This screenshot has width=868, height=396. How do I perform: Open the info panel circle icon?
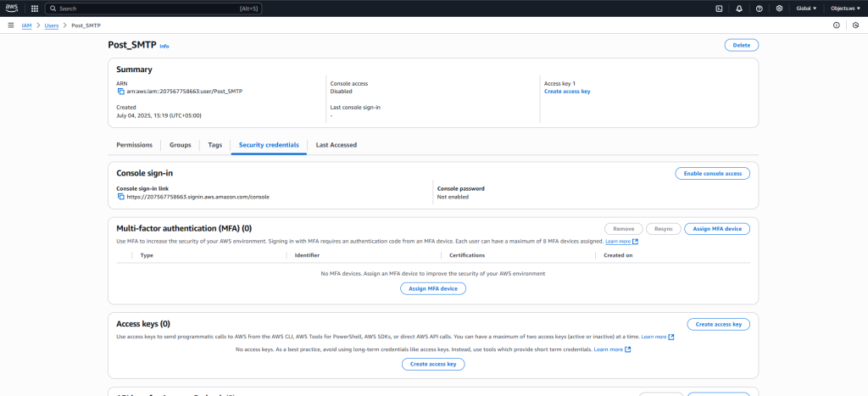pyautogui.click(x=836, y=25)
